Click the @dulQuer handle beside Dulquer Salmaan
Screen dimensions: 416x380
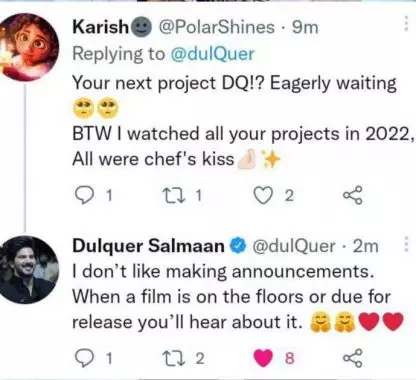(x=294, y=246)
